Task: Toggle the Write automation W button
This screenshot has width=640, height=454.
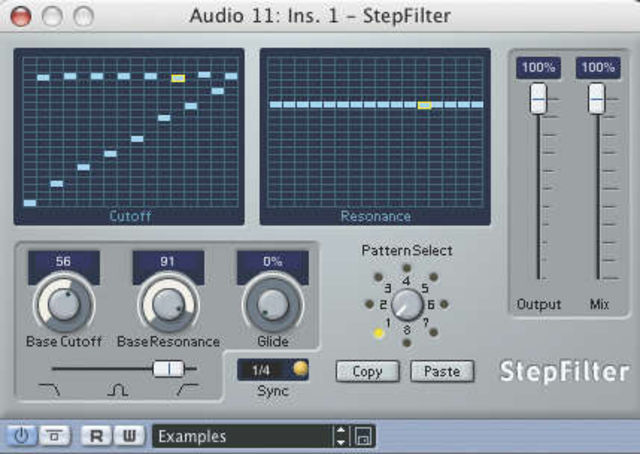Action: (x=129, y=436)
